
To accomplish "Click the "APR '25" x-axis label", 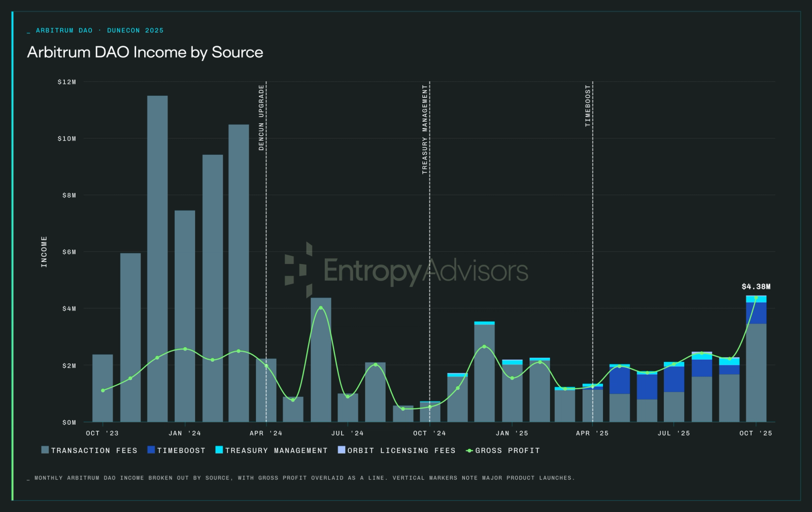I will click(x=592, y=433).
